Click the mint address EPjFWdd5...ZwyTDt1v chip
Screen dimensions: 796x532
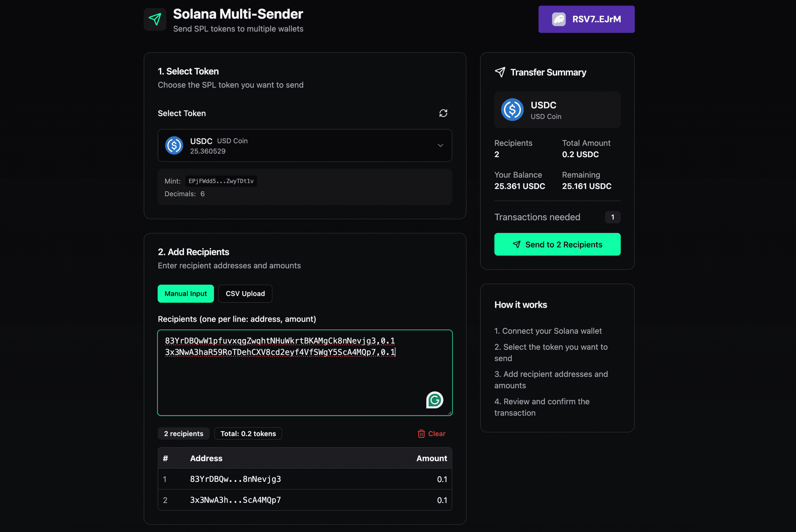point(221,181)
